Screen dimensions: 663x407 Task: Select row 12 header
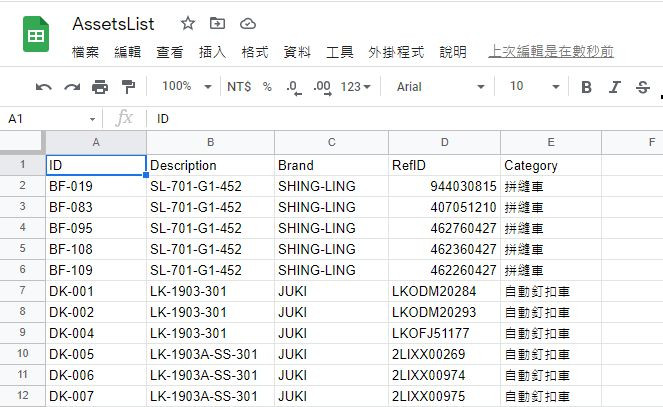click(22, 396)
